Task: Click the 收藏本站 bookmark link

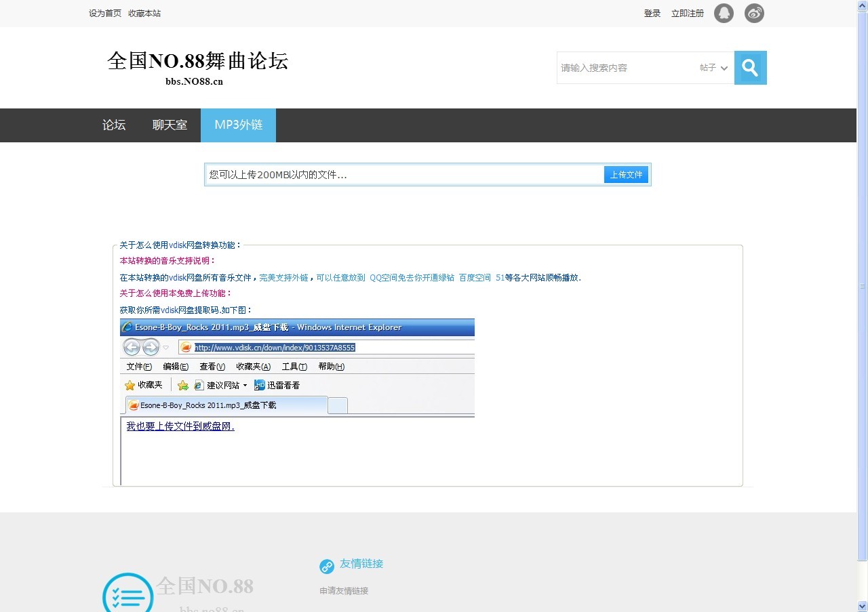Action: point(144,14)
